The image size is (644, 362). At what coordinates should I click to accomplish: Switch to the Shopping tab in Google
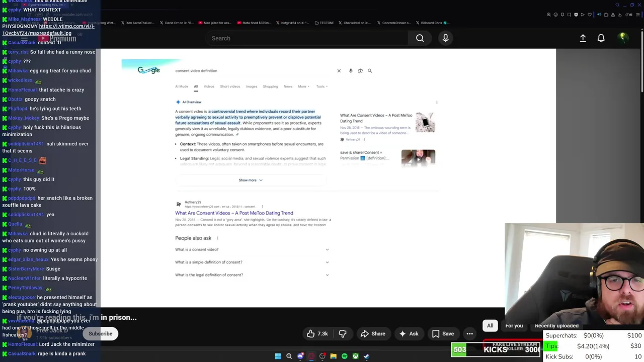coord(270,86)
